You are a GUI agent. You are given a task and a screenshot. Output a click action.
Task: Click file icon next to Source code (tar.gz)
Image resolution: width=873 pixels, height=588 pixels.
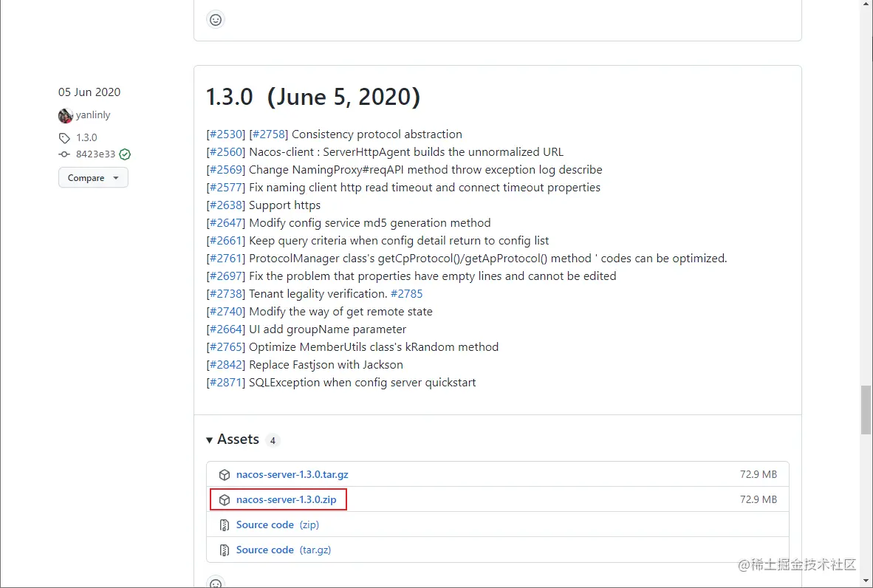(x=225, y=550)
